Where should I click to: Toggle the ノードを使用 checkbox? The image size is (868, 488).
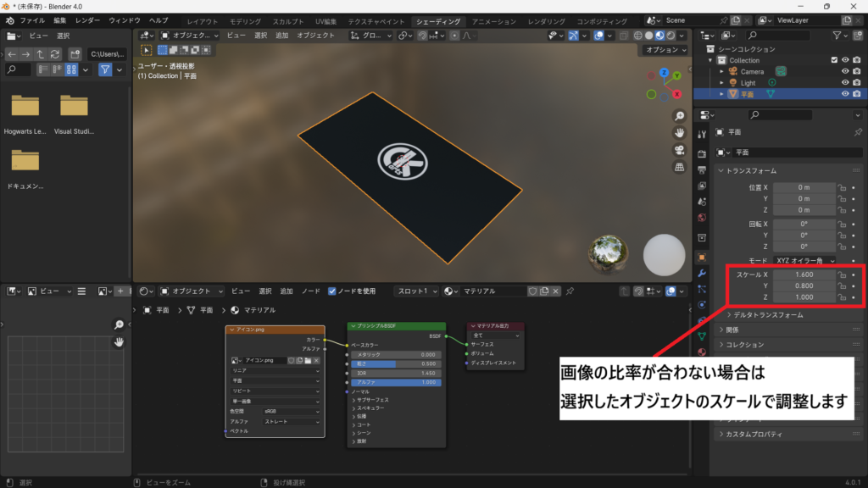click(332, 291)
